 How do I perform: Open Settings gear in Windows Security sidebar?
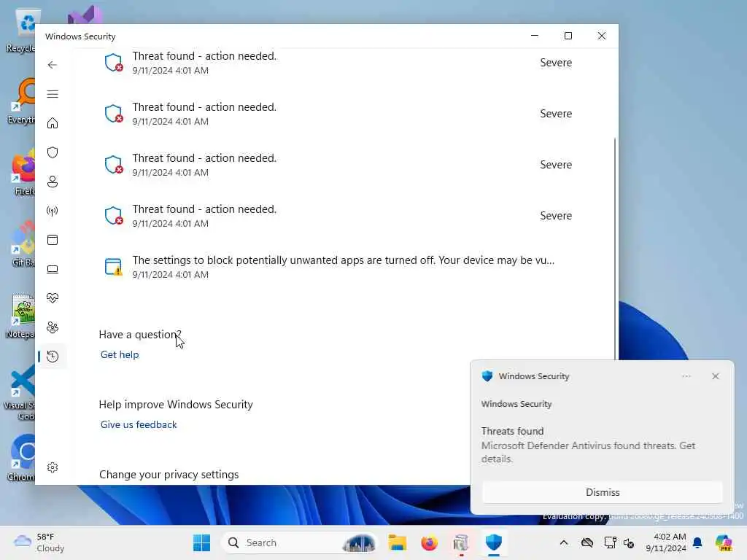tap(53, 467)
